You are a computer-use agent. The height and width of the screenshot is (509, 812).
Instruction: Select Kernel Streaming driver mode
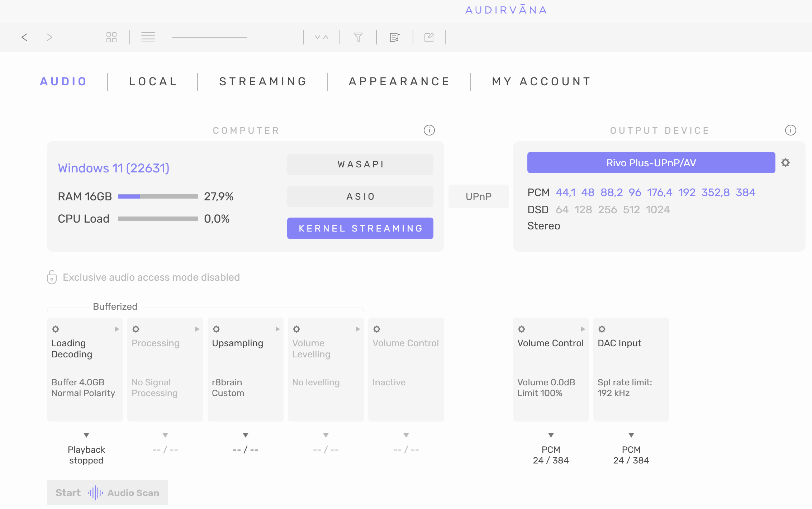pos(360,228)
